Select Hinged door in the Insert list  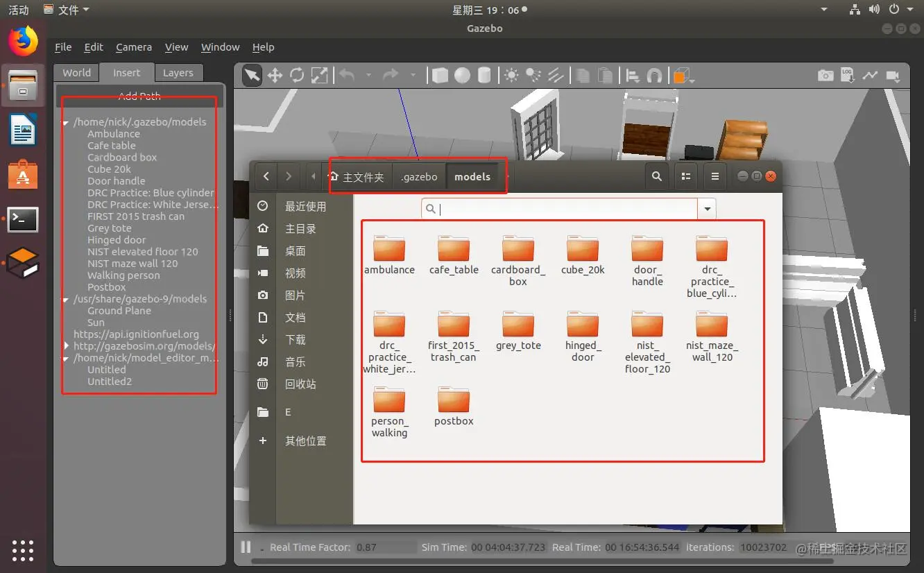coord(117,240)
